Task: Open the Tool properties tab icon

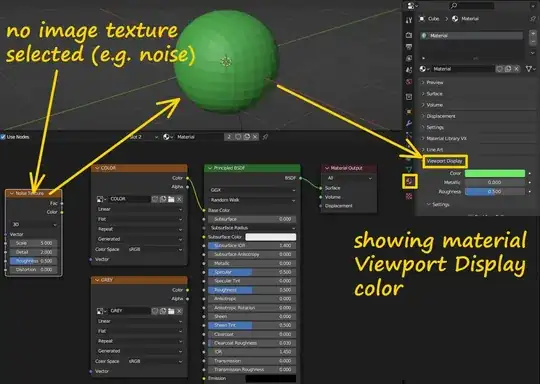Action: pos(409,20)
